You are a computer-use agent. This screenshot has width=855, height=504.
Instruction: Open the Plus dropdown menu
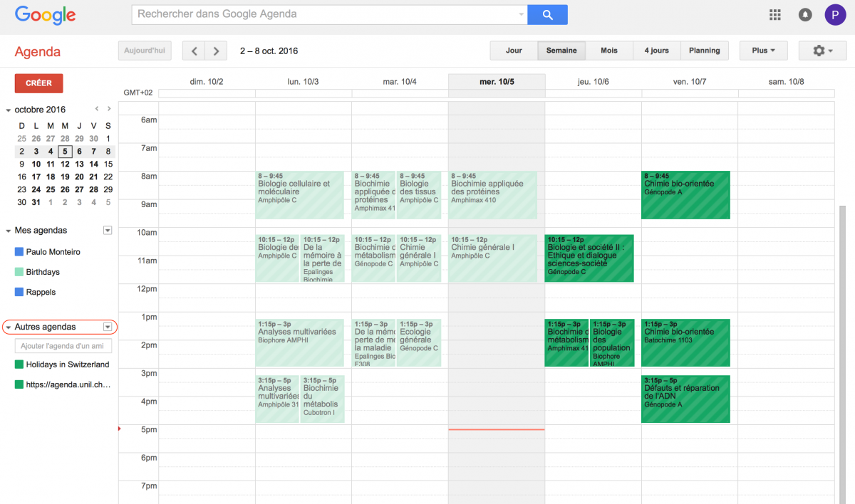[763, 51]
